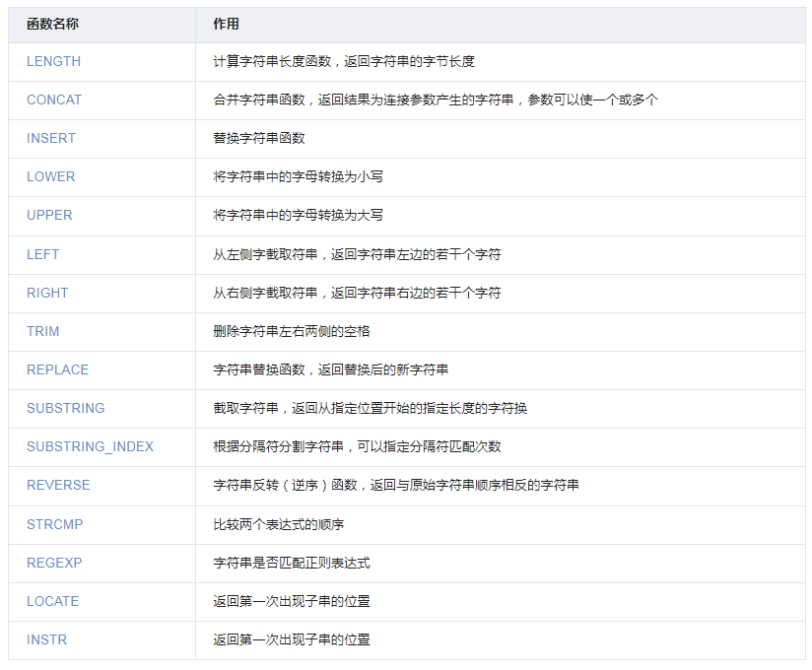Open the TRIM function link
This screenshot has width=812, height=670.
coord(41,331)
